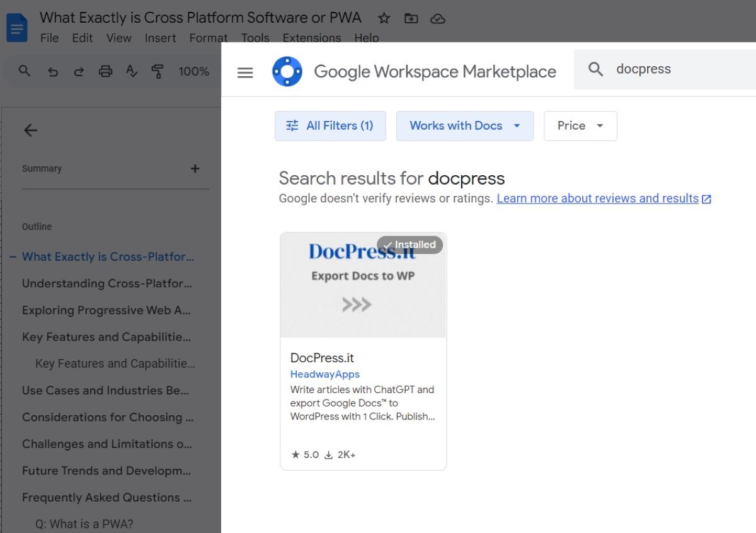Screen dimensions: 756x533
Task: Open All Filters (1) panel
Action: pyautogui.click(x=330, y=125)
